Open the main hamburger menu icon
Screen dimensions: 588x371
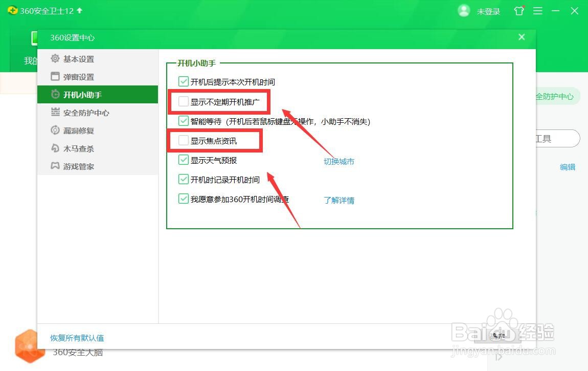pyautogui.click(x=538, y=11)
